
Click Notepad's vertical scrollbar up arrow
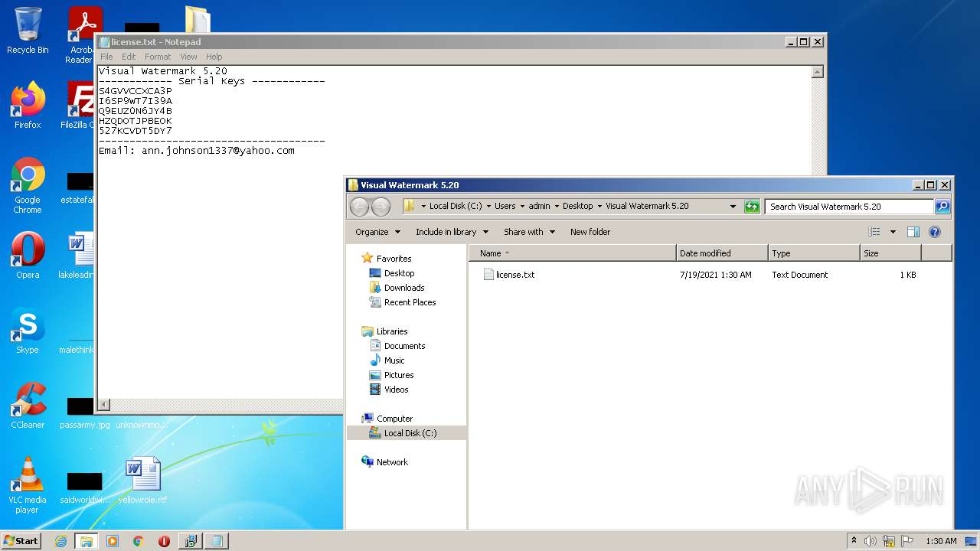(817, 72)
